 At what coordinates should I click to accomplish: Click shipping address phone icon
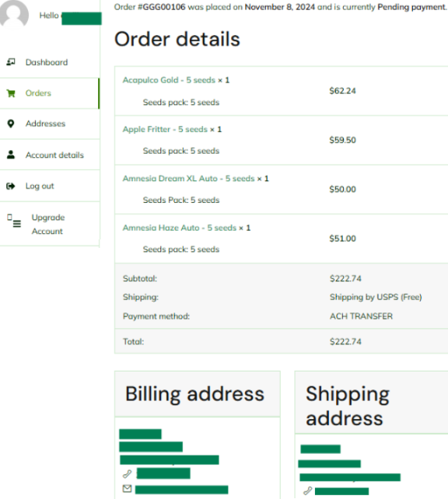pyautogui.click(x=307, y=491)
